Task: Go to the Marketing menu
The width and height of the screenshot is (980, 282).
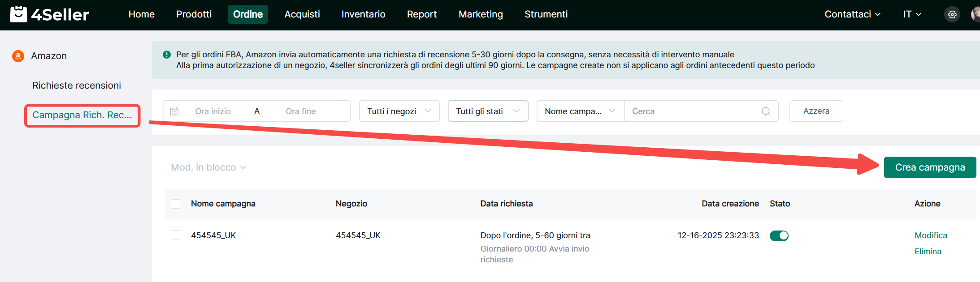Action: click(x=481, y=14)
